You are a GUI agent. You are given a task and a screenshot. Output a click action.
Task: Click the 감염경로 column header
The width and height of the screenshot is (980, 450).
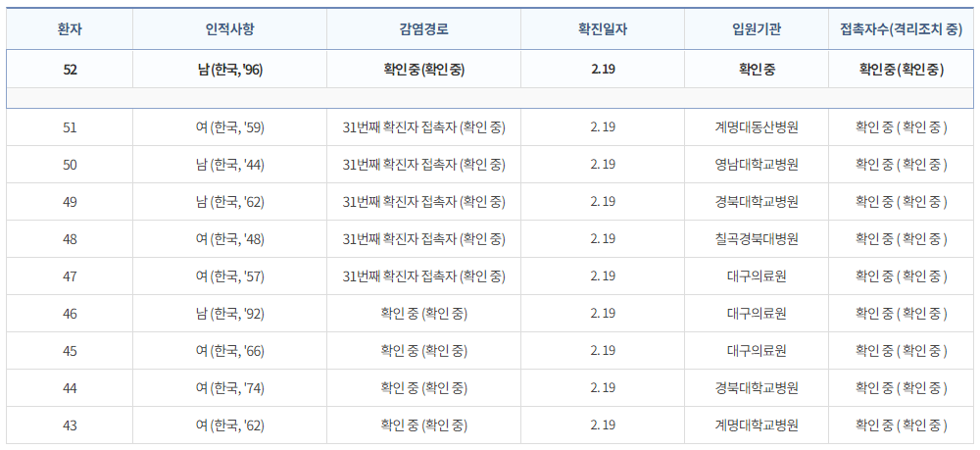click(423, 29)
